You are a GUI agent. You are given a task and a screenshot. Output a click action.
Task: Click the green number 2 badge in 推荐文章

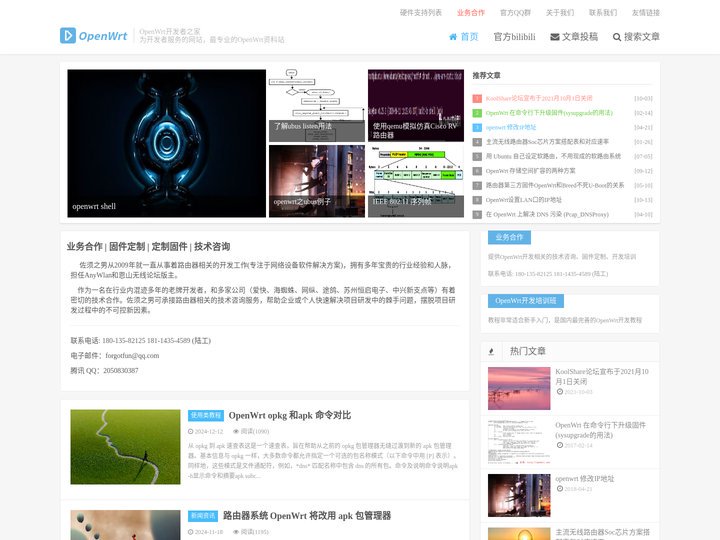tap(477, 113)
